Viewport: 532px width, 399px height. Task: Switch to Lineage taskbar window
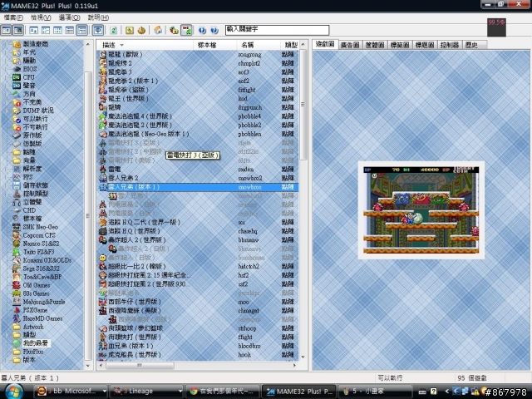[146, 392]
